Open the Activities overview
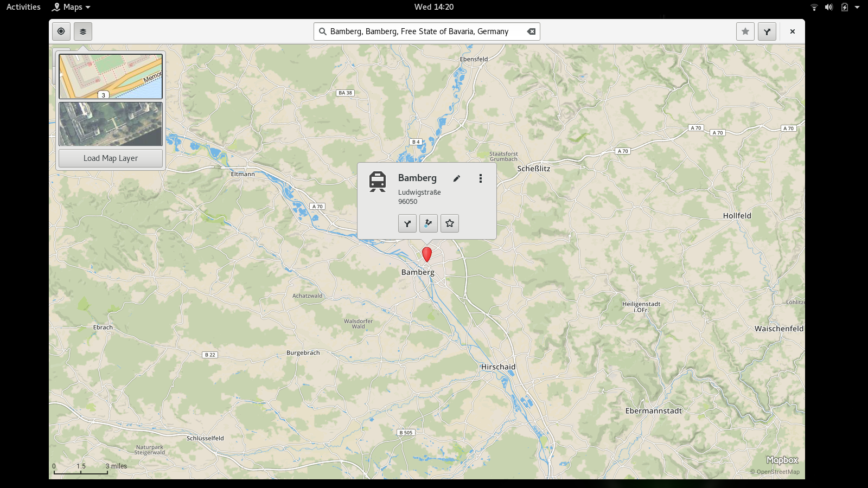The height and width of the screenshot is (488, 868). (23, 7)
